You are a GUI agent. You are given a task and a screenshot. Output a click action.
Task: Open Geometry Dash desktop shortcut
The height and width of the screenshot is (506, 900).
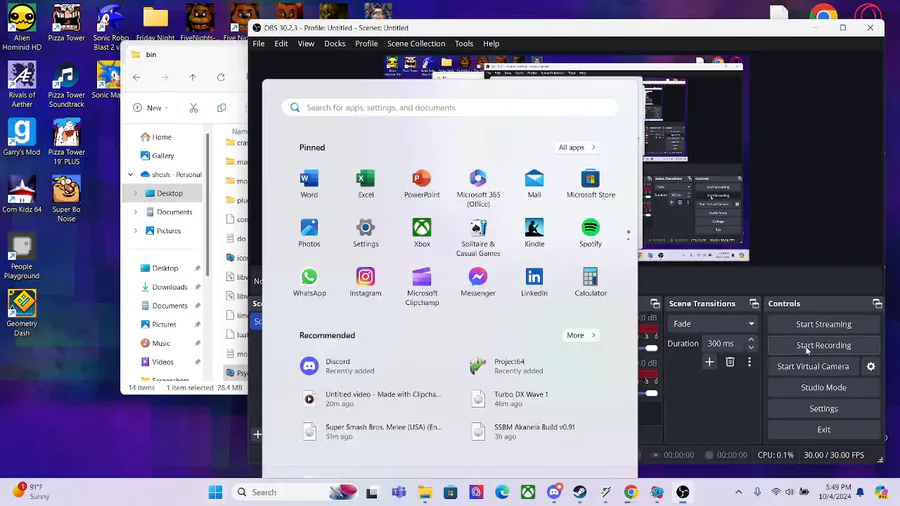[x=22, y=313]
